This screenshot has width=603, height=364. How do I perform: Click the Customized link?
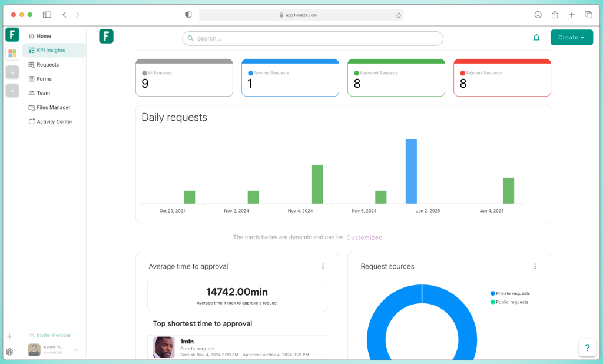pyautogui.click(x=364, y=237)
